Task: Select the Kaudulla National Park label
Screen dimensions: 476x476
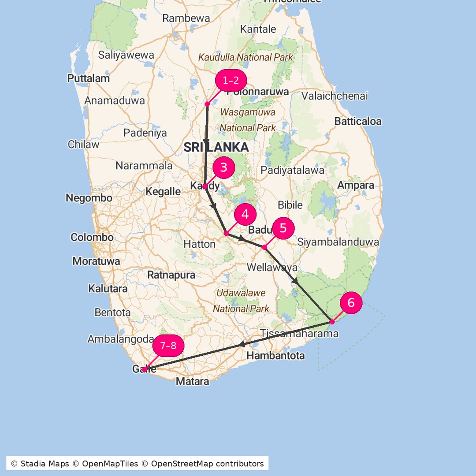Action: pos(245,57)
